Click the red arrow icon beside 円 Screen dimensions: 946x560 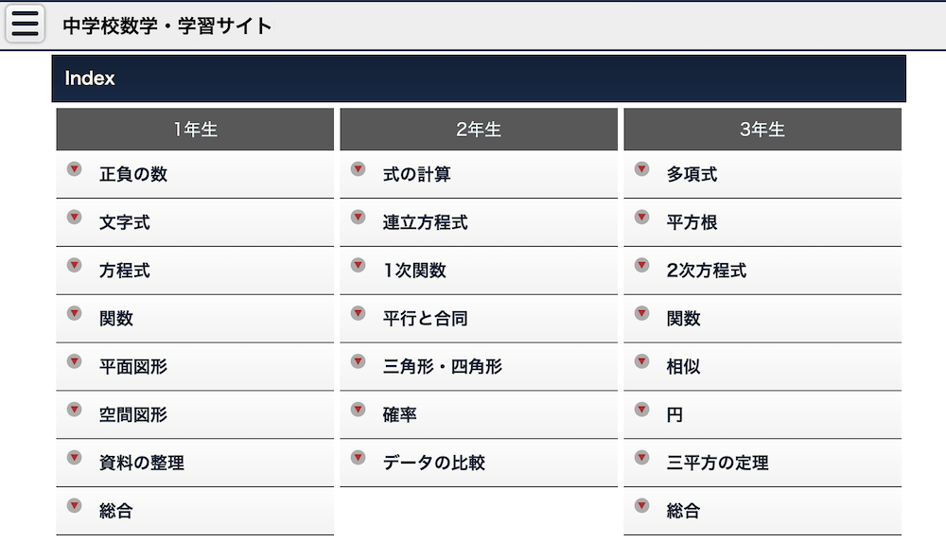641,410
